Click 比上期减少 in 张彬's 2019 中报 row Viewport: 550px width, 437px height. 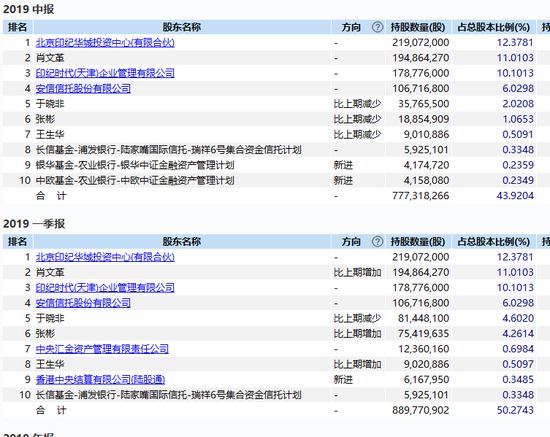357,119
